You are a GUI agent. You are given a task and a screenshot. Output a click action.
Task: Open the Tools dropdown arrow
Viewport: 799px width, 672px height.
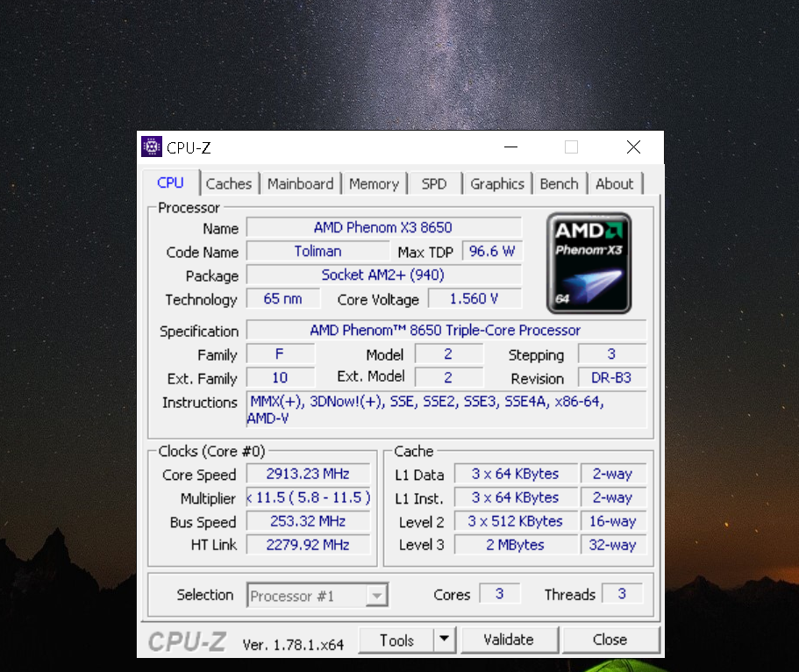pos(445,640)
